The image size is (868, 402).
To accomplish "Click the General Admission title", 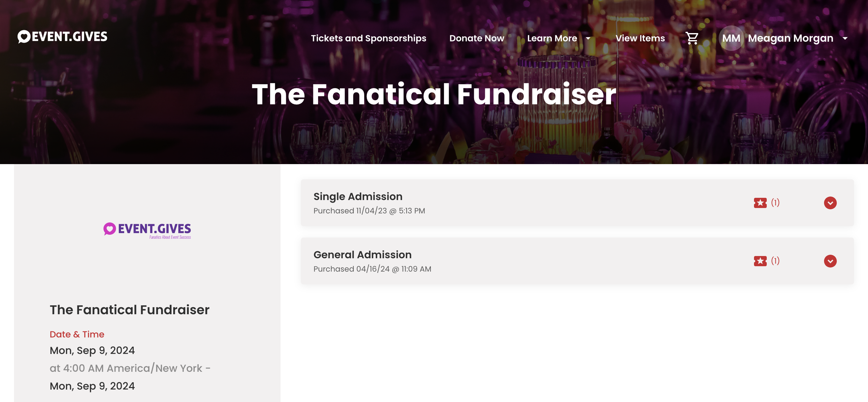I will click(x=362, y=254).
